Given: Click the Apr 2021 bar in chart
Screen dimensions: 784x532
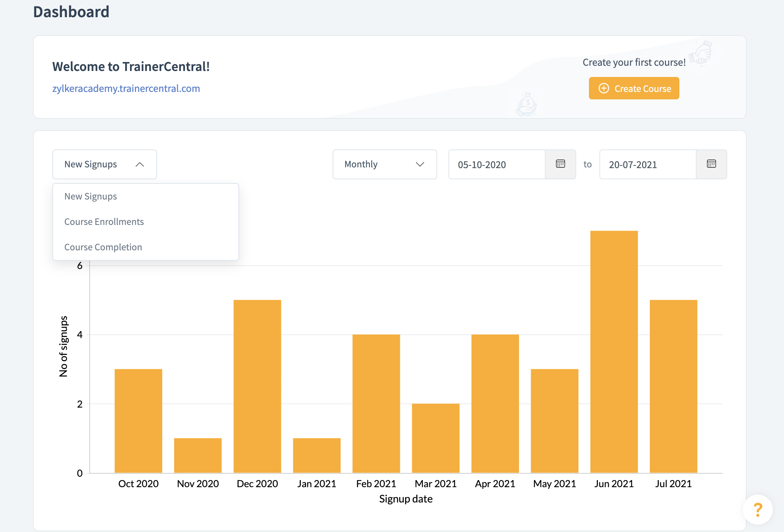Looking at the screenshot, I should pos(495,403).
